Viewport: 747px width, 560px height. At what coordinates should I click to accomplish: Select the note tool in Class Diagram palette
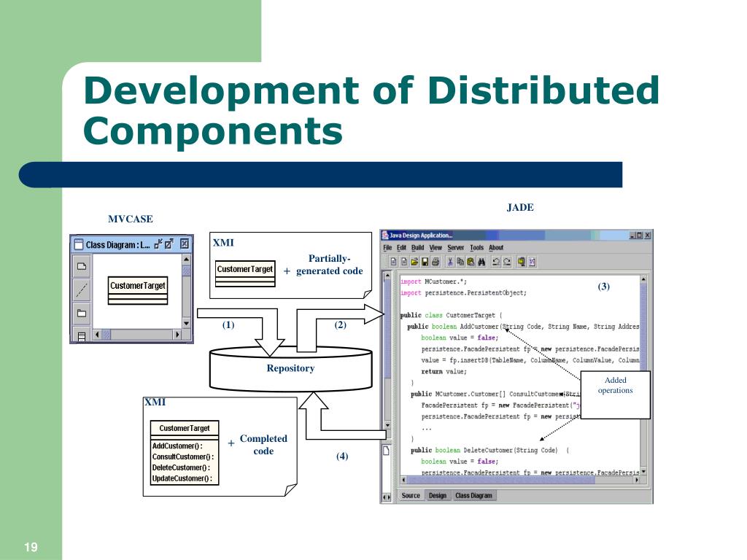pos(82,266)
